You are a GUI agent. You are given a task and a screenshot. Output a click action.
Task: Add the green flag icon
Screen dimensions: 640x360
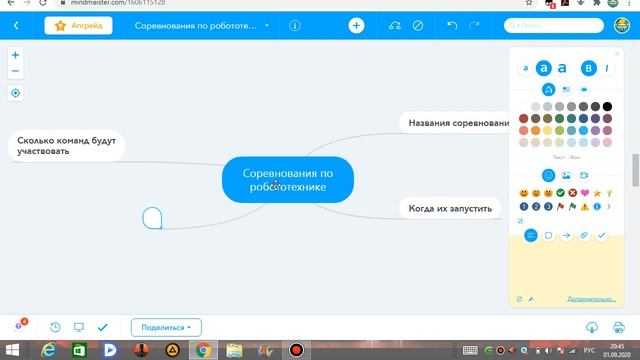click(573, 207)
